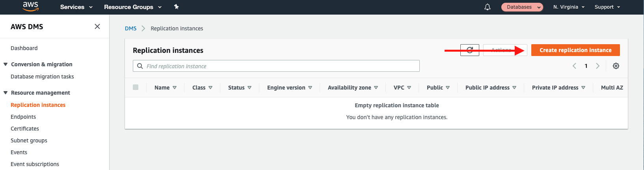This screenshot has height=170, width=644.
Task: Click the pin shortcut icon in navbar
Action: click(x=176, y=7)
